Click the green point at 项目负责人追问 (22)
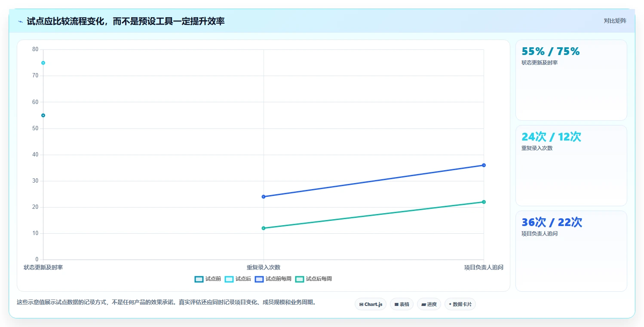Screen dimensions: 644x327 point(484,202)
